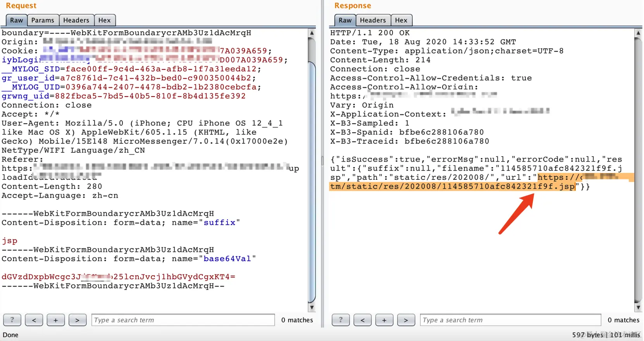Viewport: 644px width, 341px height.
Task: Click the JSON line starting '{"isSuccess":true'
Action: (x=476, y=159)
